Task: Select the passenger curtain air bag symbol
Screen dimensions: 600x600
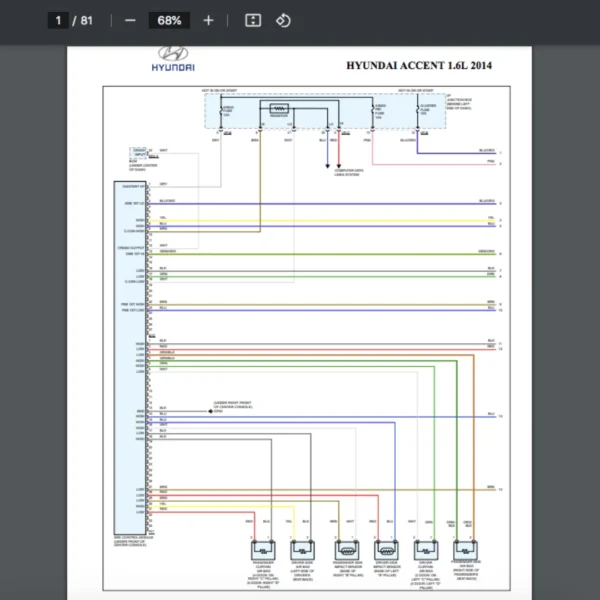Action: click(x=263, y=549)
